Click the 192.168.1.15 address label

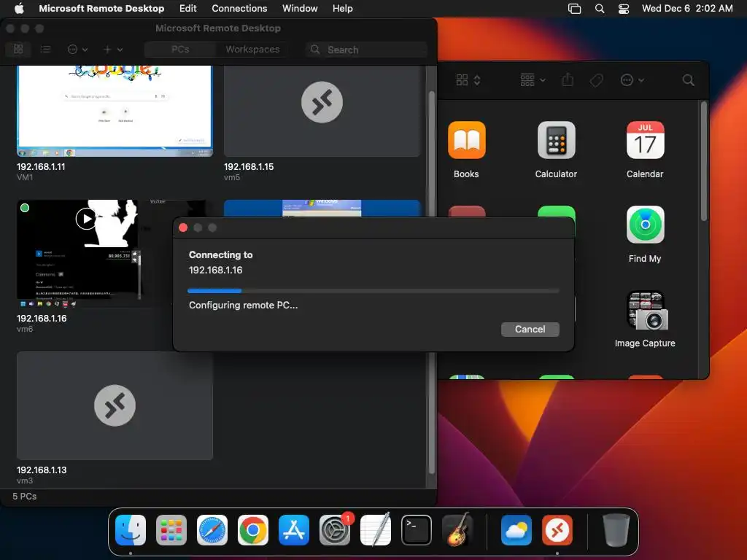point(249,167)
